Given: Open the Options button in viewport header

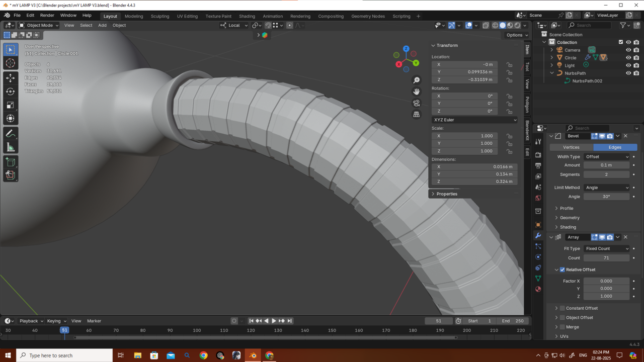Looking at the screenshot, I should [x=517, y=35].
